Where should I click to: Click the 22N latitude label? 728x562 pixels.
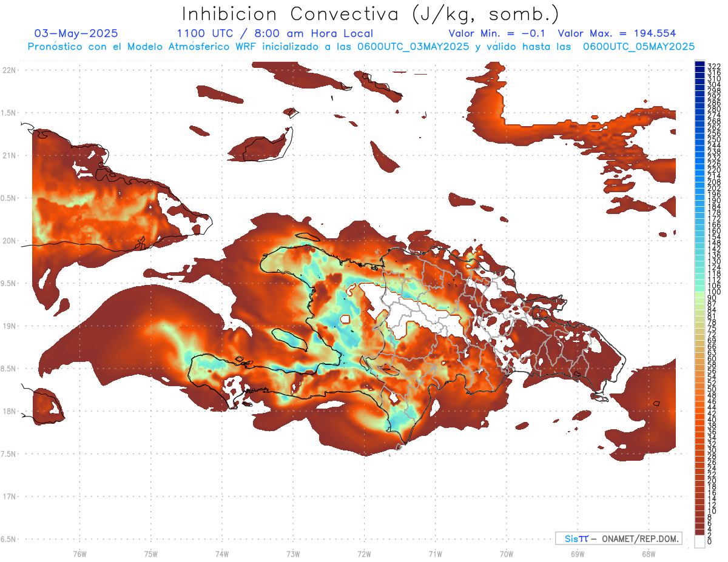click(x=10, y=70)
